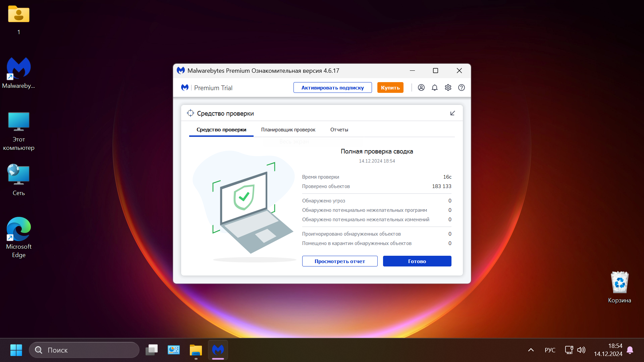Image resolution: width=644 pixels, height=362 pixels.
Task: Click the orange Купить button
Action: (390, 87)
